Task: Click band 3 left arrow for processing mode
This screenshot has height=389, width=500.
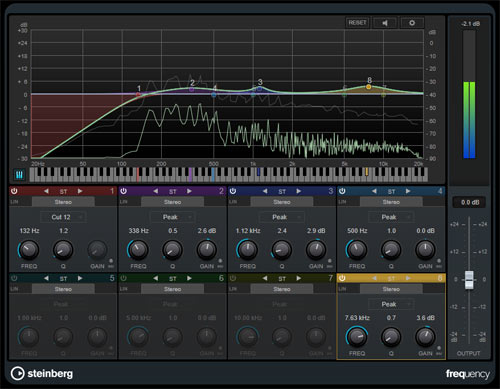Action: click(x=265, y=191)
